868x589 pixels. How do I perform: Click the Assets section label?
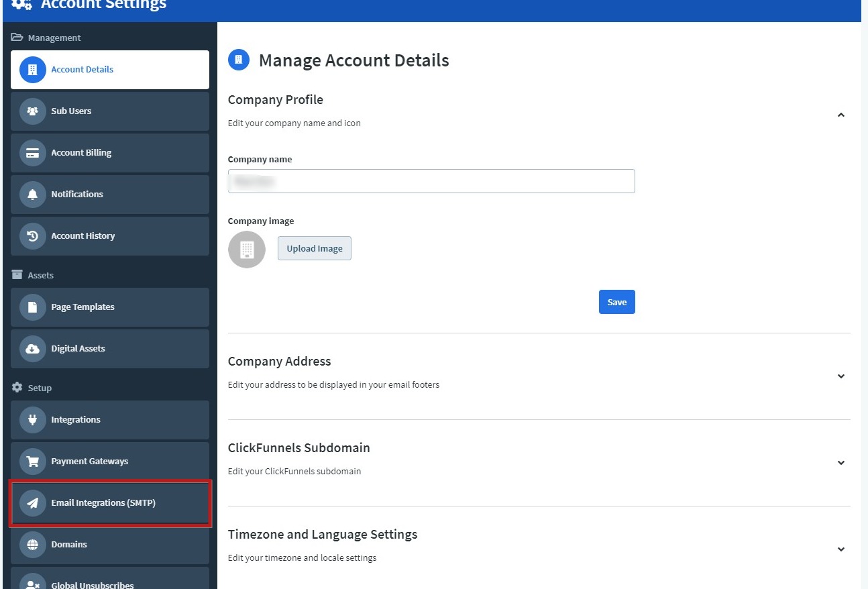(x=41, y=276)
